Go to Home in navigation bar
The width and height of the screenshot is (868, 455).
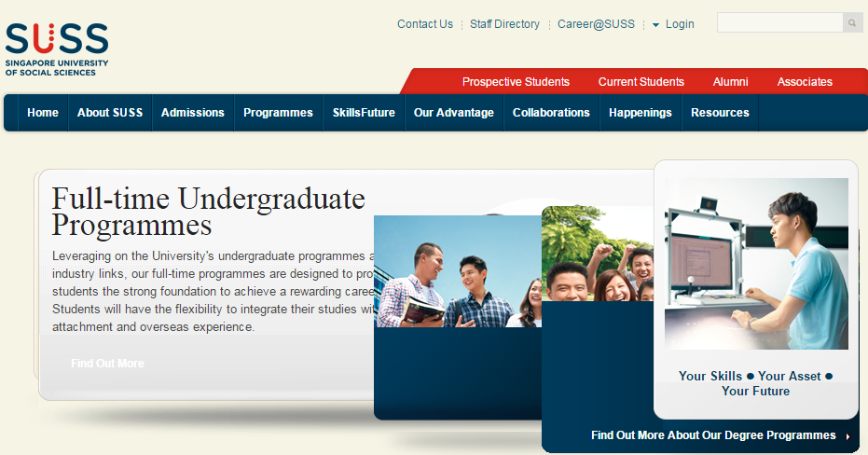point(43,113)
